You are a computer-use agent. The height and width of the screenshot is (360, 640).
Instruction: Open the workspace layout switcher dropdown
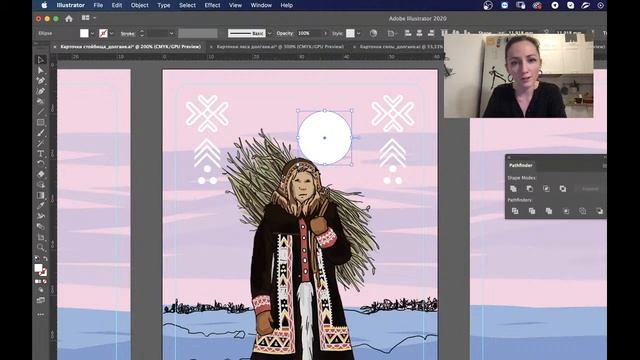point(89,18)
